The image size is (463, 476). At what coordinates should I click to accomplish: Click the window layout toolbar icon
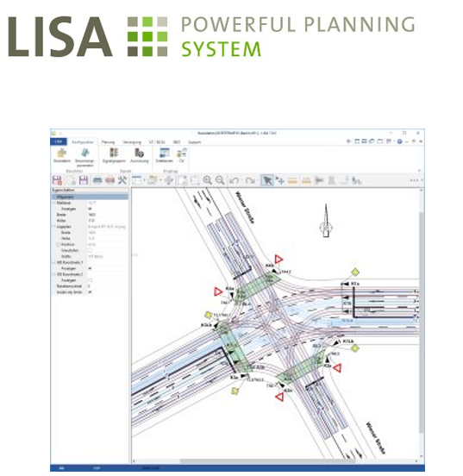pos(136,180)
